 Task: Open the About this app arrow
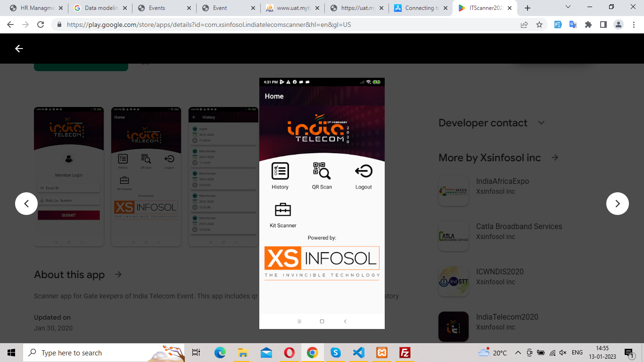118,274
